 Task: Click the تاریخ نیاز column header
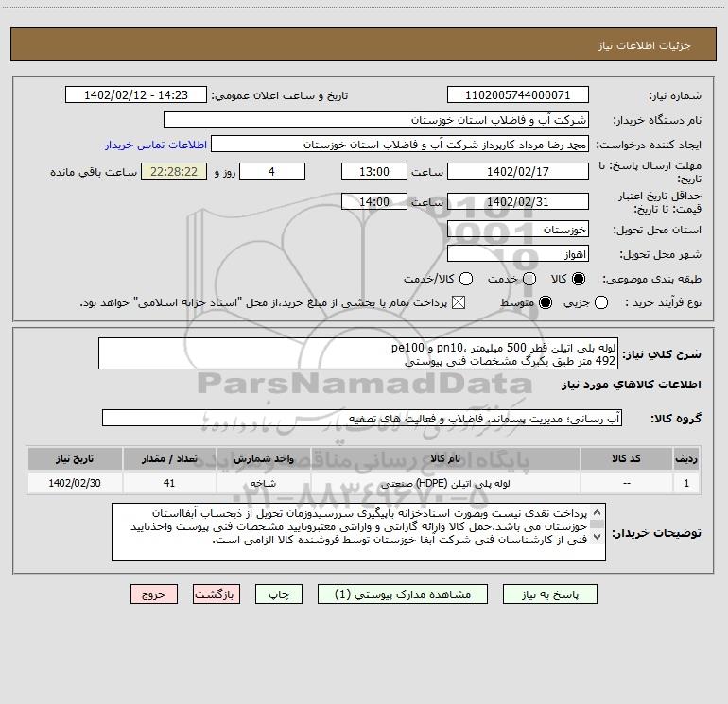(75, 459)
